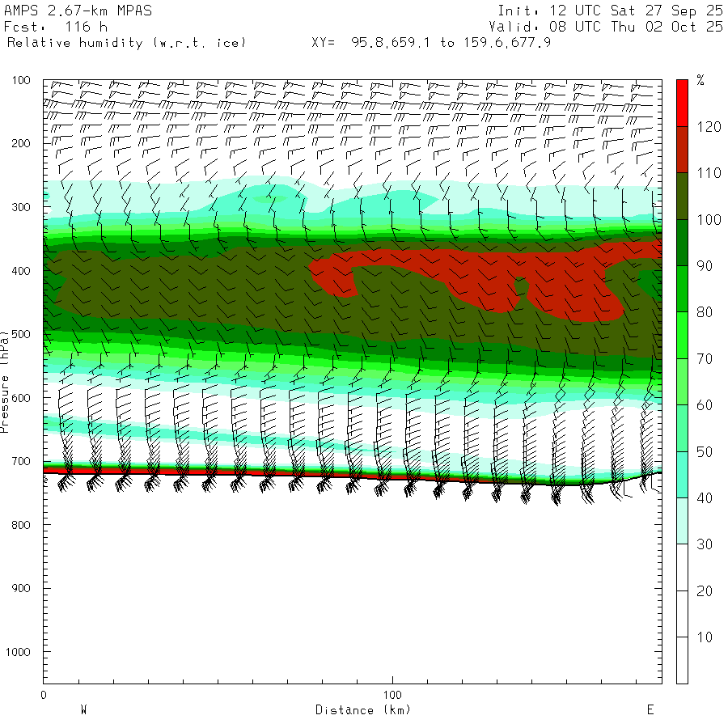Screen dimensions: 728x728
Task: Click the 900 pressure axis label
Action: point(21,588)
